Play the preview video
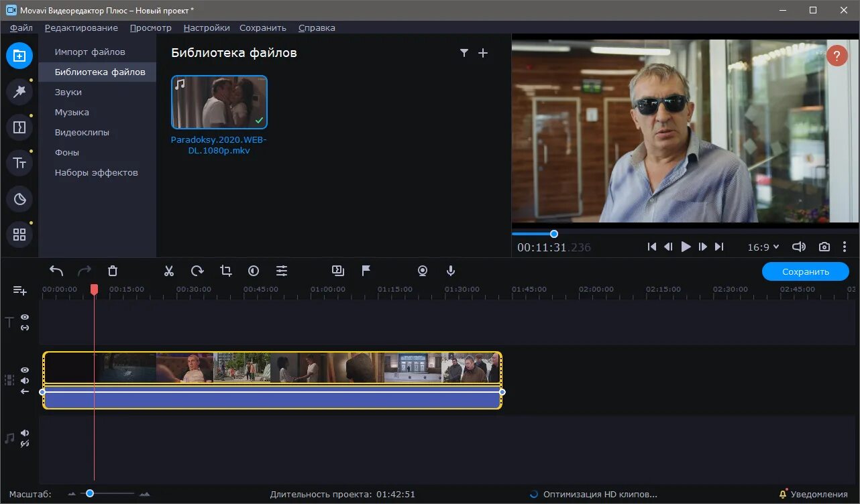 pyautogui.click(x=686, y=247)
